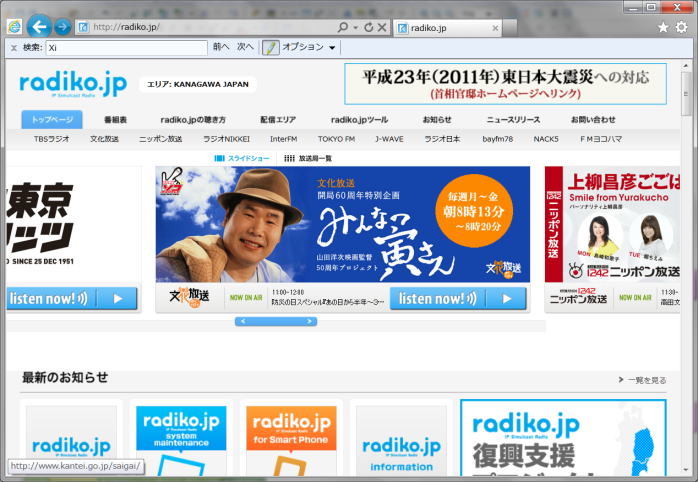Select ラジオ日本 station link
Screen dimensions: 698x482
click(442, 139)
